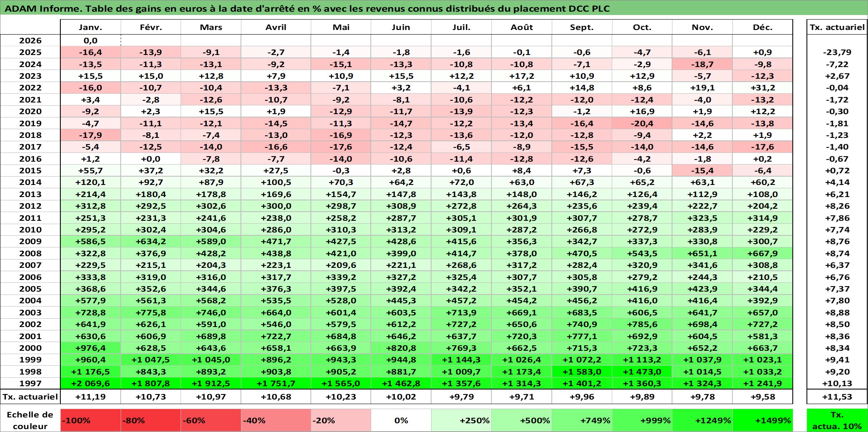
Task: Click the -0,04 actuarial rate for 2022
Action: [x=837, y=87]
